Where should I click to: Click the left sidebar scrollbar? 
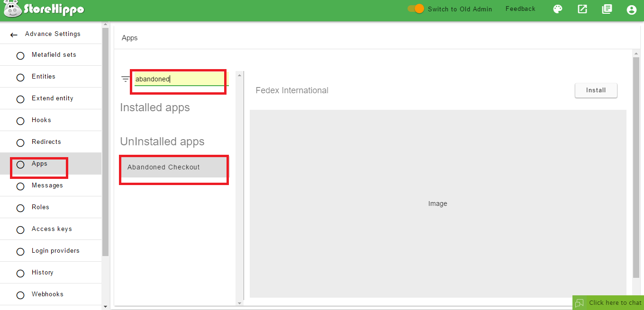105,142
